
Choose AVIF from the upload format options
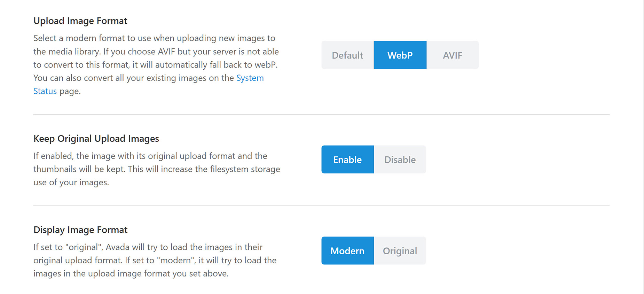click(453, 55)
